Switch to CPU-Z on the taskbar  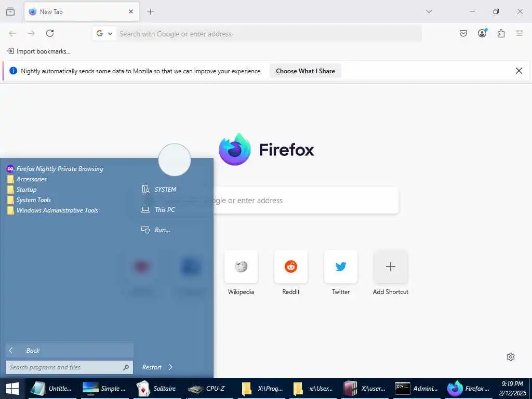tap(209, 389)
